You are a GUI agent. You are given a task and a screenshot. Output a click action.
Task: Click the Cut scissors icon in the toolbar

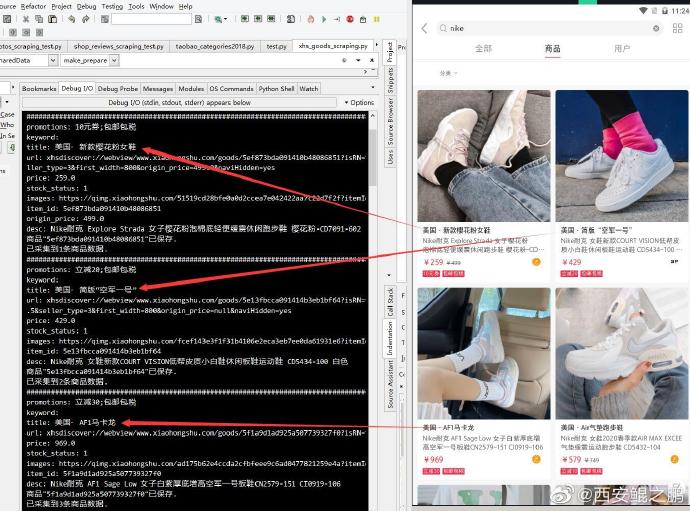tap(26, 19)
